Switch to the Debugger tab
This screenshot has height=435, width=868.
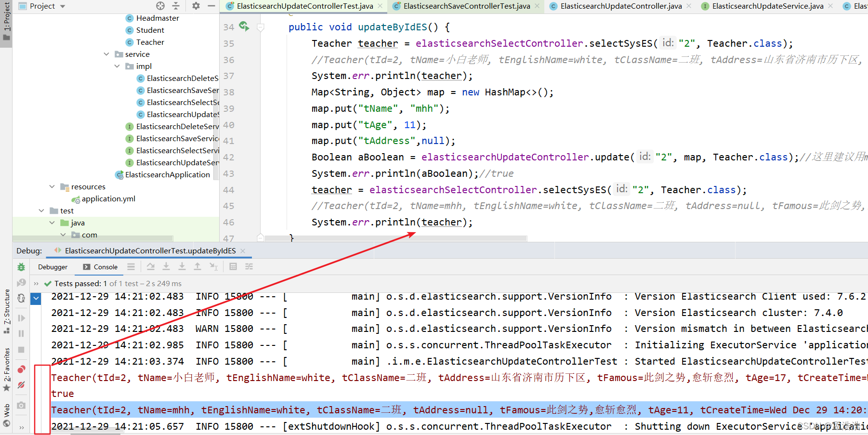point(53,267)
